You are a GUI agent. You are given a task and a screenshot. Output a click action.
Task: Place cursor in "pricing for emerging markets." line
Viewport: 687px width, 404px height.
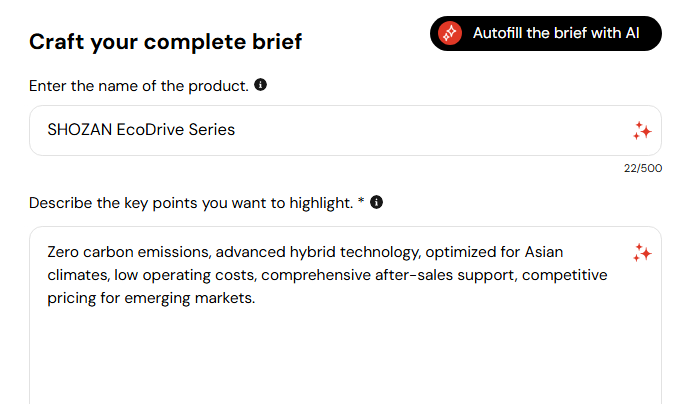pos(151,298)
